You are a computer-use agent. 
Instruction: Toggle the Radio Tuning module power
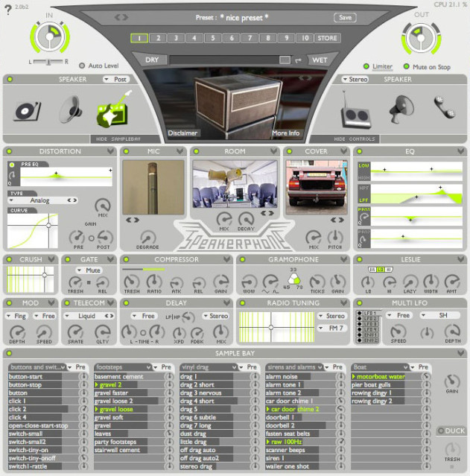[243, 303]
